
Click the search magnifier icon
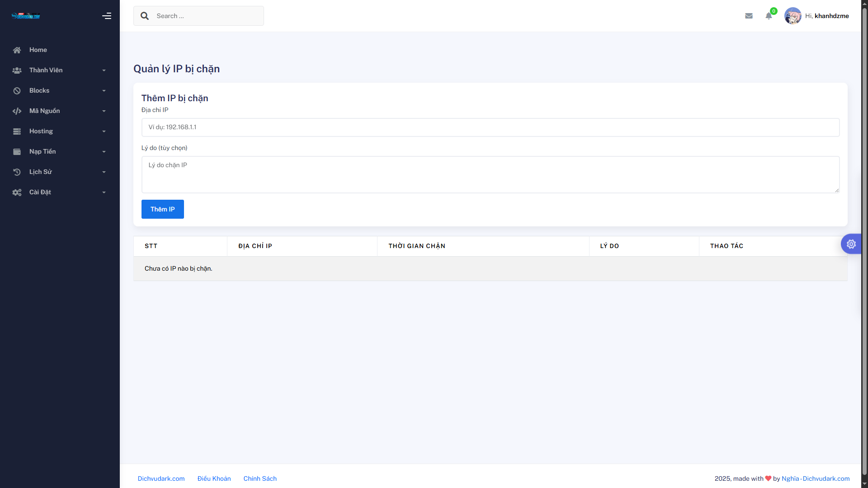coord(145,16)
